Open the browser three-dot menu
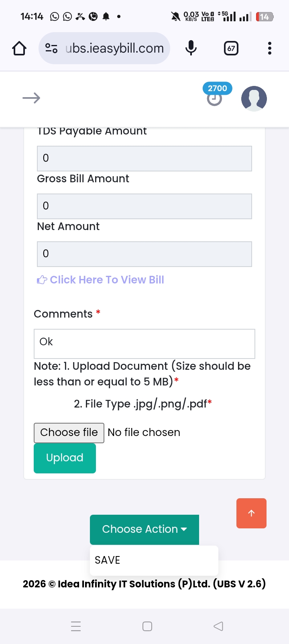 click(270, 49)
